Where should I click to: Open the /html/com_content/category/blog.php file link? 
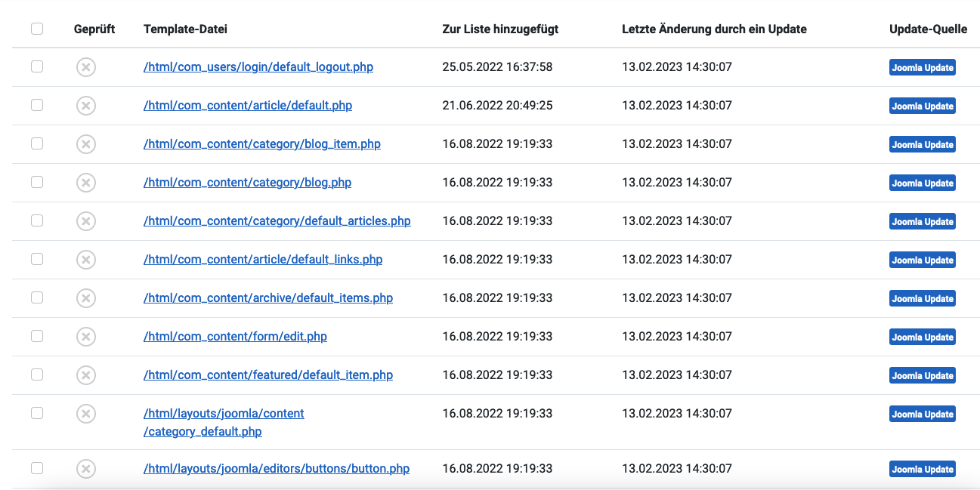[247, 182]
